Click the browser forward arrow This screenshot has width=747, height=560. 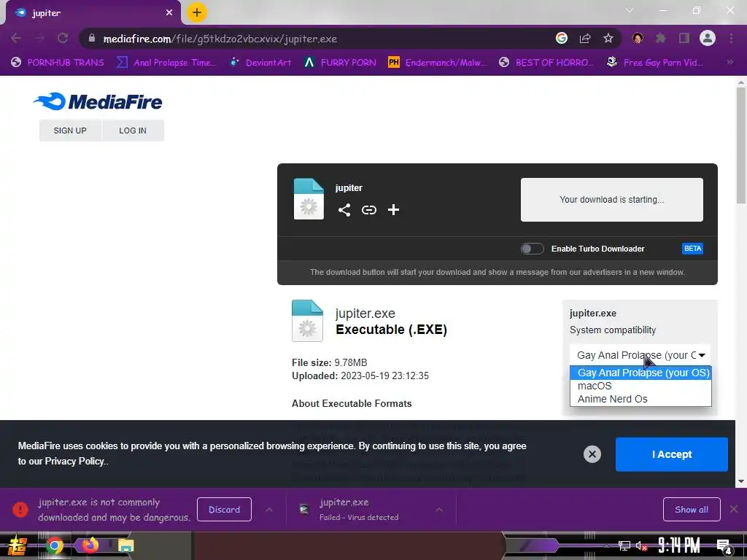(39, 38)
